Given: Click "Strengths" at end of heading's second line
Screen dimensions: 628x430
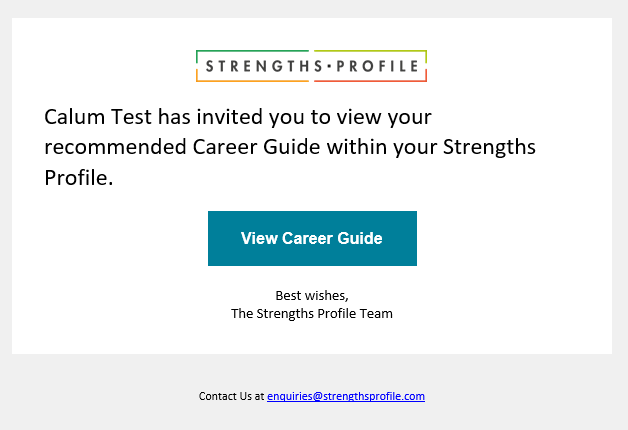Looking at the screenshot, I should coord(489,147).
